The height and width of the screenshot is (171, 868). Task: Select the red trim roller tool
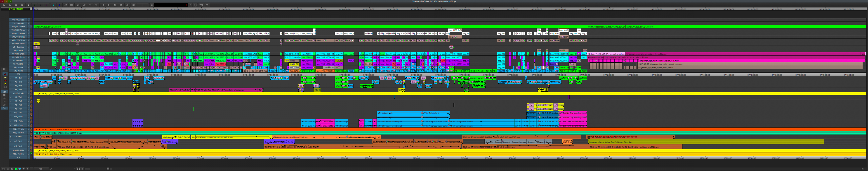point(5,81)
